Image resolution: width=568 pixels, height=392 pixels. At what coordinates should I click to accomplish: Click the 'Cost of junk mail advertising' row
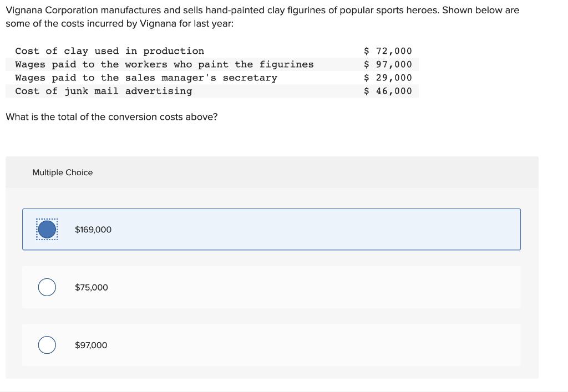212,91
